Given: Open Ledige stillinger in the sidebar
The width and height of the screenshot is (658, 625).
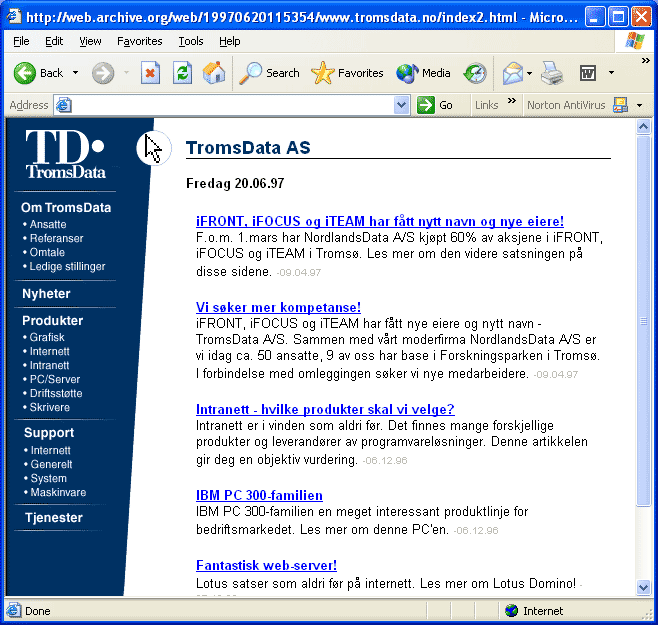Looking at the screenshot, I should 67,267.
